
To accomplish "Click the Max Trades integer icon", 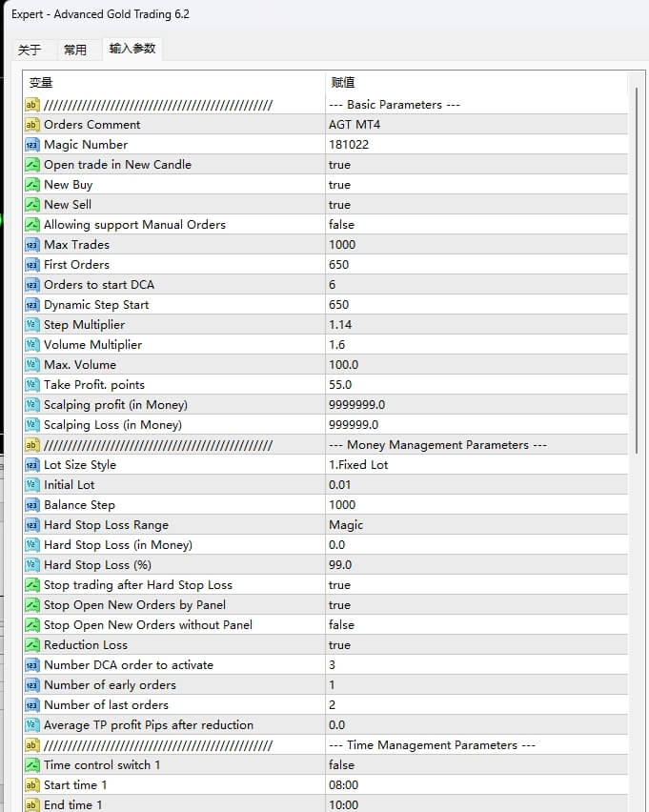I will click(31, 245).
